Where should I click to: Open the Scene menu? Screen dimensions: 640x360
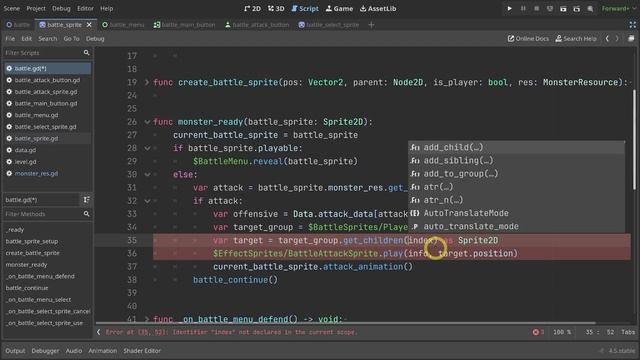click(x=11, y=8)
